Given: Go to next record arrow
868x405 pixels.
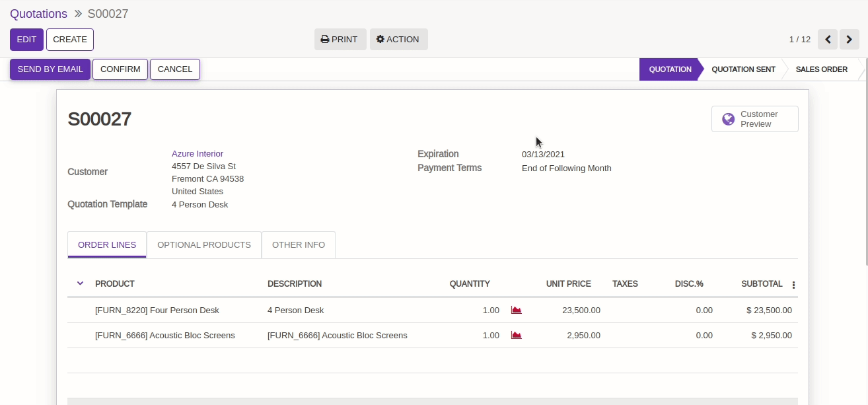Looking at the screenshot, I should click(850, 39).
